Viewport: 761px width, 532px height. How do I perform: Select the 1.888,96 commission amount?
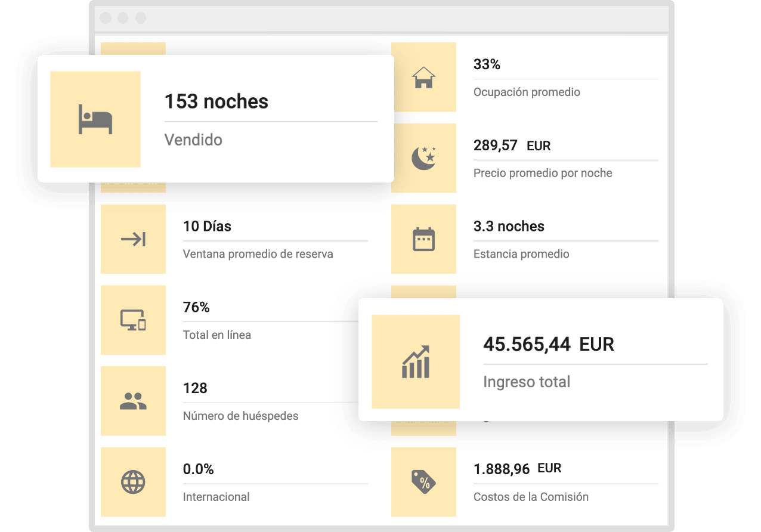click(501, 469)
